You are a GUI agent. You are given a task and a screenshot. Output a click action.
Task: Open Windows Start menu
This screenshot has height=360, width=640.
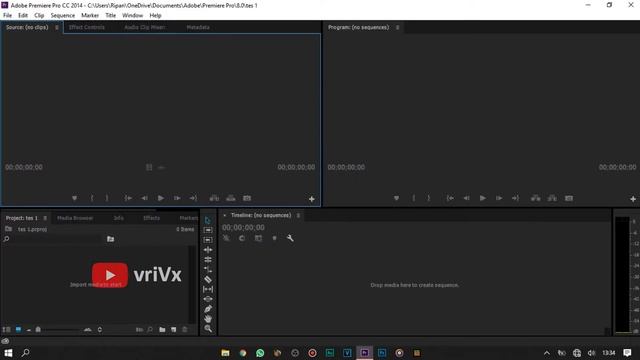point(8,353)
